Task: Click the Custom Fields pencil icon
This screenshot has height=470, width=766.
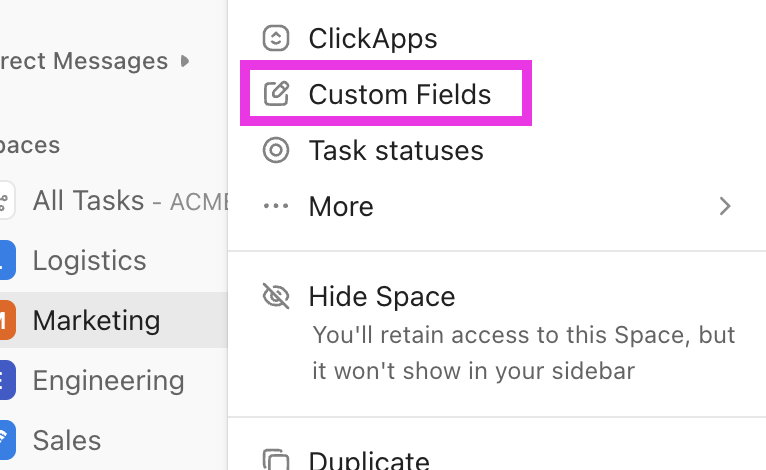Action: [x=275, y=95]
